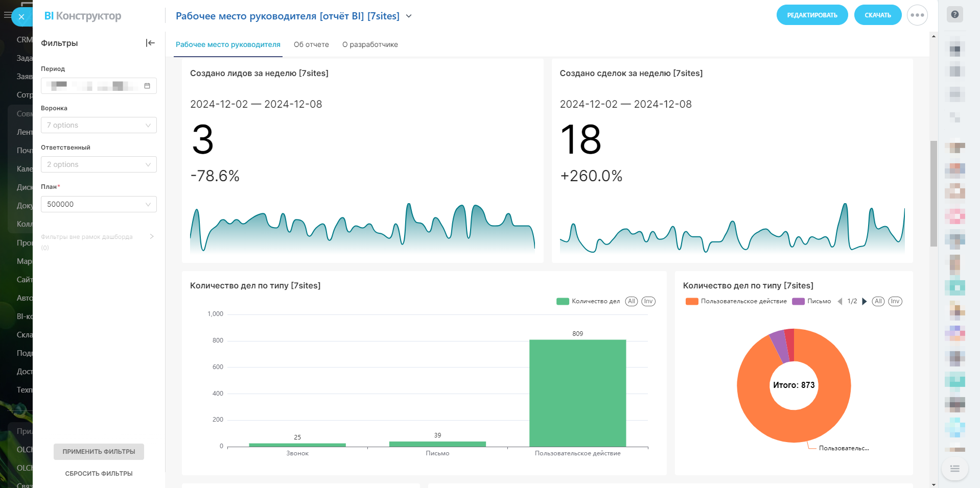Close the BI Конструктор slider panel
Image resolution: width=980 pixels, height=488 pixels.
click(21, 17)
